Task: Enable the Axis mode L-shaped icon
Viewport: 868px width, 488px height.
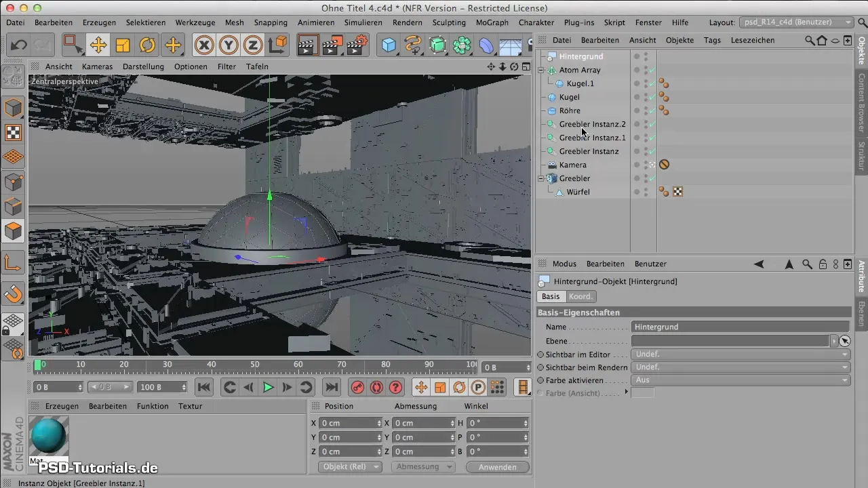Action: [13, 263]
